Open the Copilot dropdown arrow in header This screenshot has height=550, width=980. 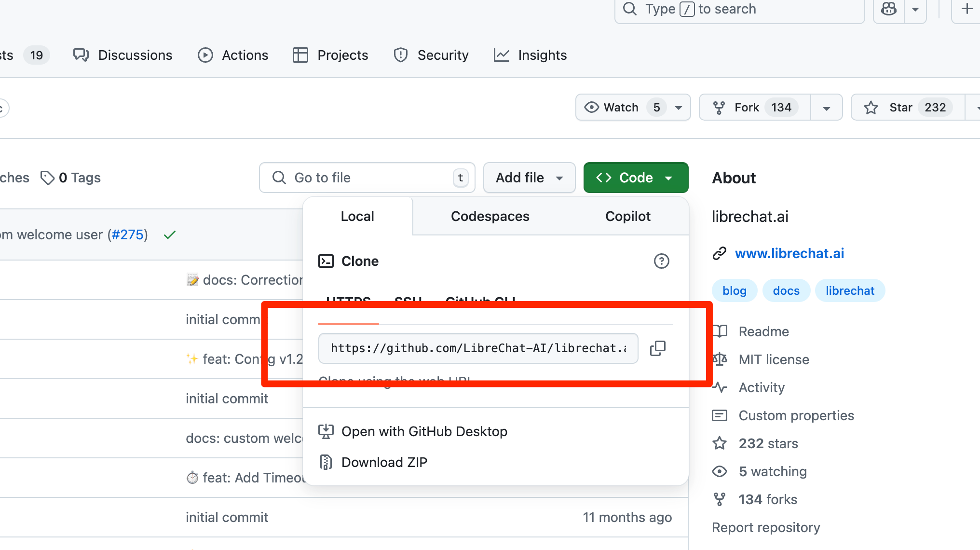[915, 9]
